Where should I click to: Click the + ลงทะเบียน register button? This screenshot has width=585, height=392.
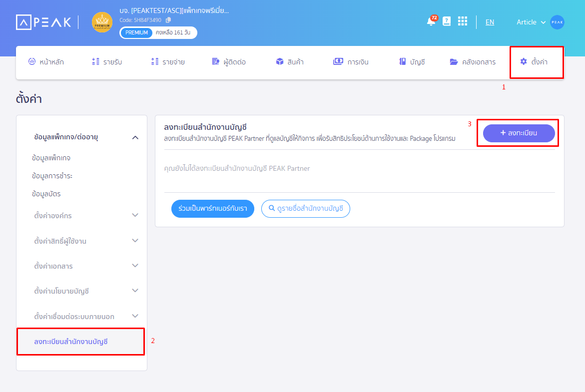tap(519, 133)
